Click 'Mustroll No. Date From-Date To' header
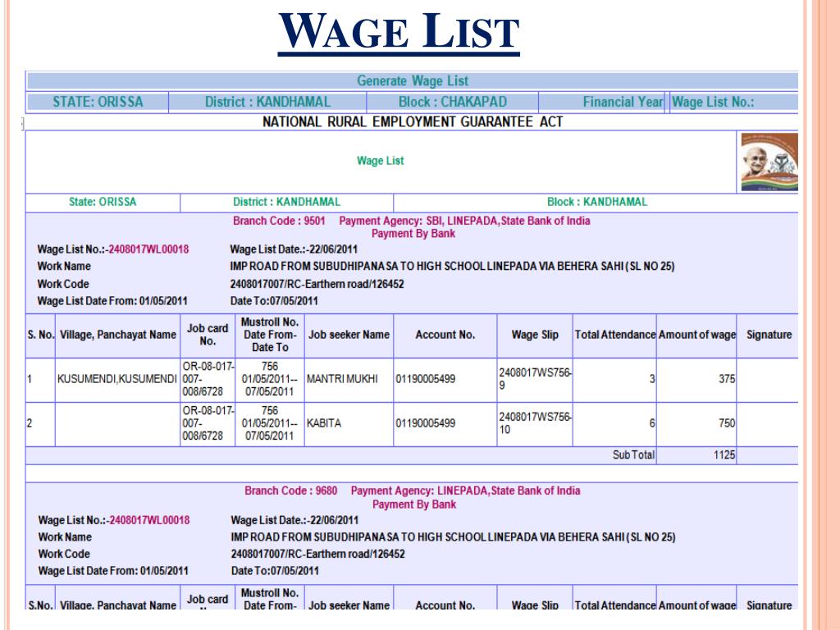Image resolution: width=840 pixels, height=630 pixels. pyautogui.click(x=270, y=335)
